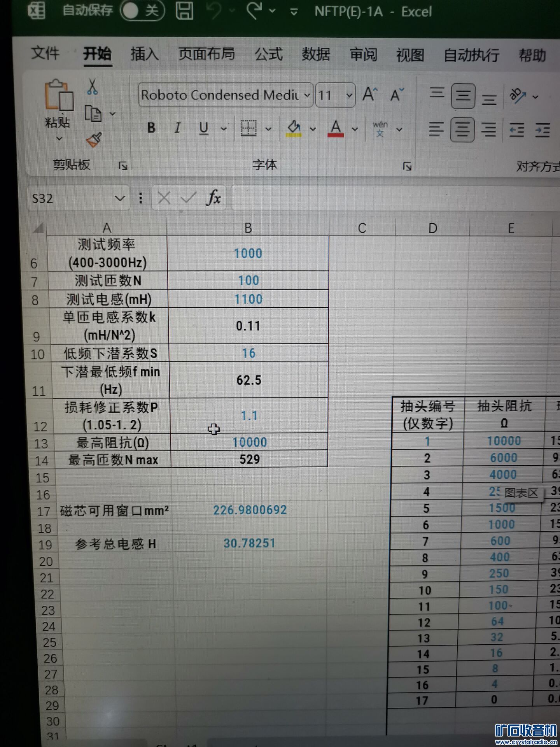Click the Increase Indent icon
560x747 pixels.
(x=542, y=130)
